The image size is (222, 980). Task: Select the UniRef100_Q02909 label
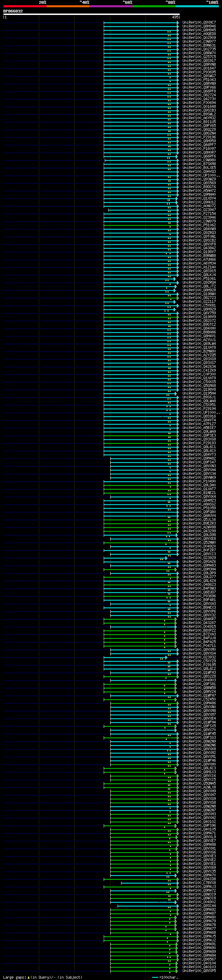199,38
